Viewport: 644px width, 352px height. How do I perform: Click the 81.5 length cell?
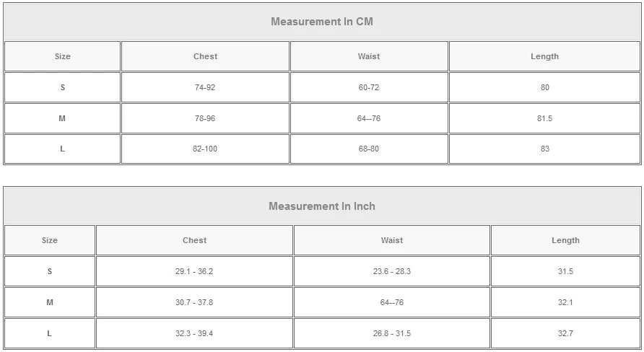(x=544, y=118)
